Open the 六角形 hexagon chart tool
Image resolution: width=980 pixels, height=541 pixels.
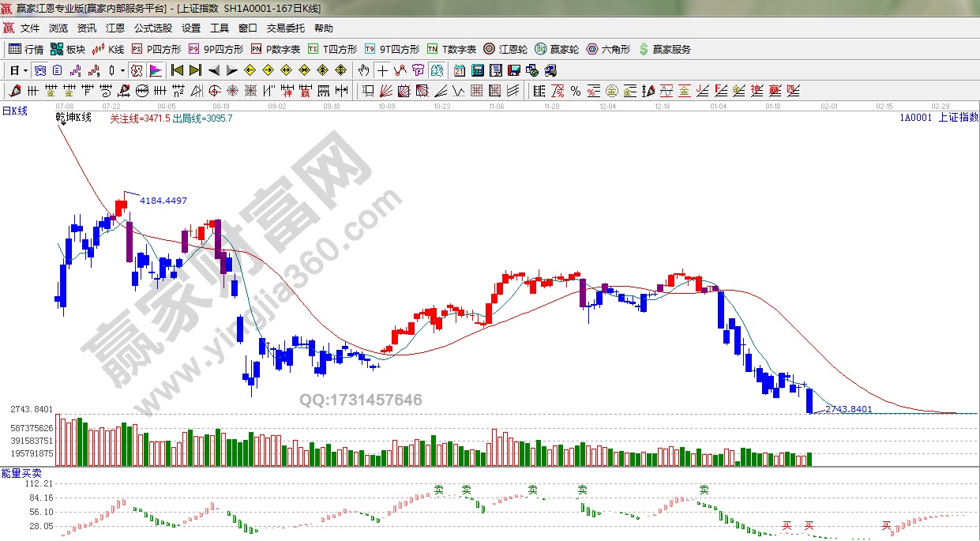coord(608,49)
